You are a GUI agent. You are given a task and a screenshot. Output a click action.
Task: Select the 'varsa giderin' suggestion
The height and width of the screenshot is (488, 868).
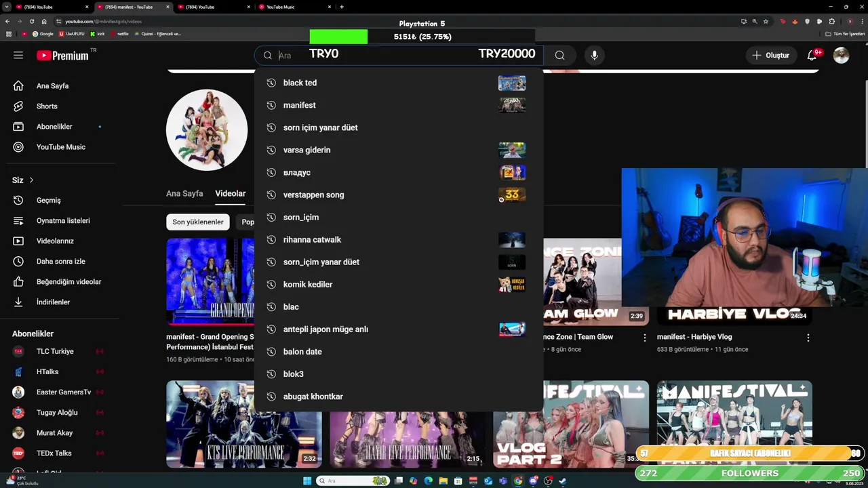coord(399,150)
